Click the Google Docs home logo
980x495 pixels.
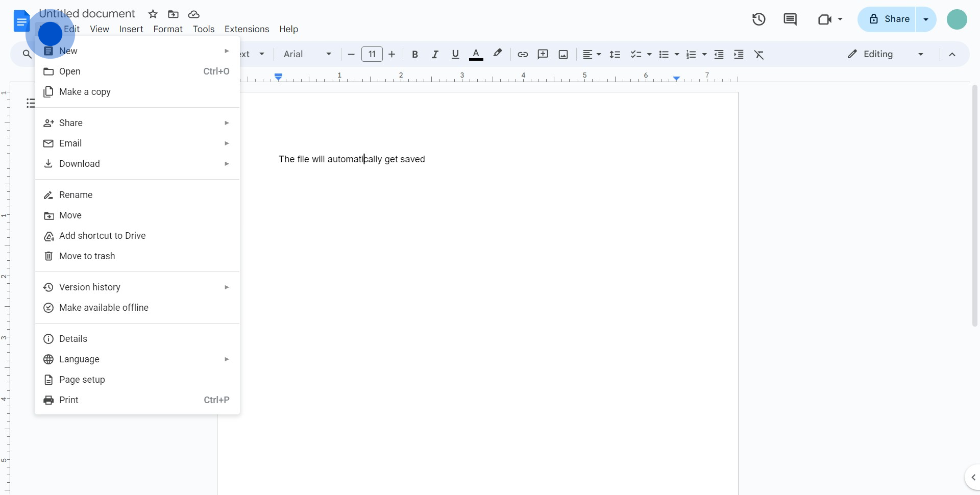21,21
